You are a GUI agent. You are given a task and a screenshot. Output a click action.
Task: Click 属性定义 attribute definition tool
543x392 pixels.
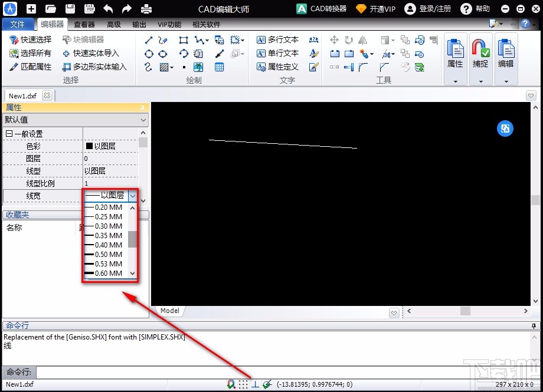pyautogui.click(x=277, y=67)
